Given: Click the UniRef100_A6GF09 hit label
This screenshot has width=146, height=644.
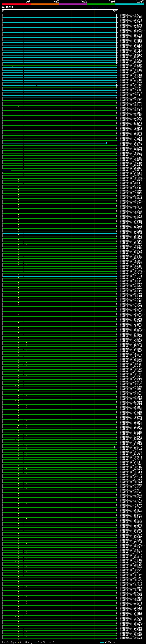Looking at the screenshot, I should click(x=131, y=103).
